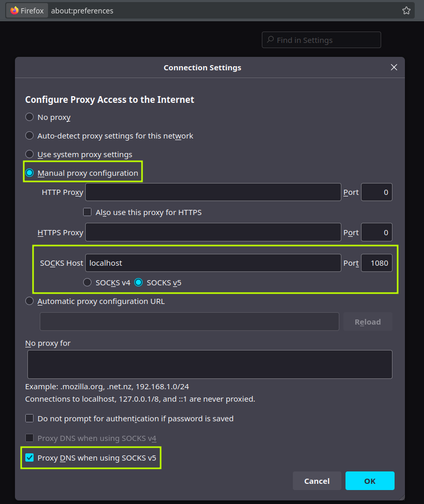Screen dimensions: 424x504
Task: Enable Do not prompt for authentication checkbox
Action: tap(29, 419)
